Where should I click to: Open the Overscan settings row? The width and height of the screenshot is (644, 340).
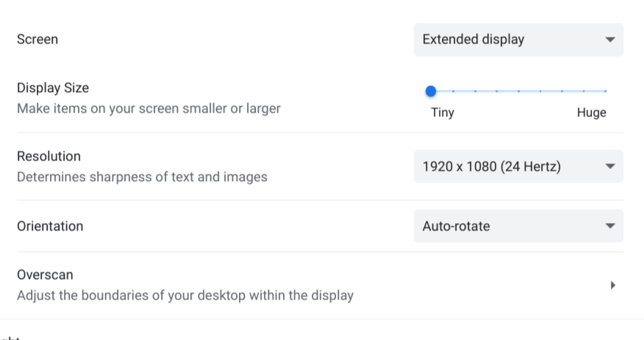coord(320,285)
